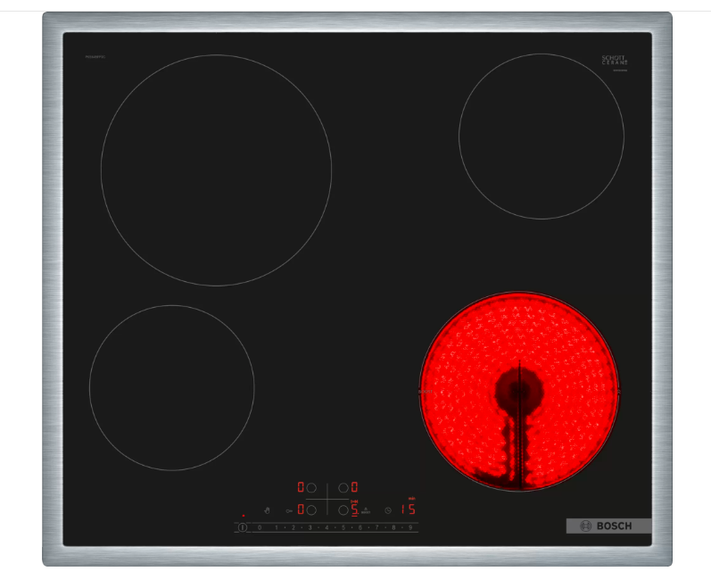Screen dimensions: 711x588
Task: Set power level 1 on slider
Action: point(277,527)
